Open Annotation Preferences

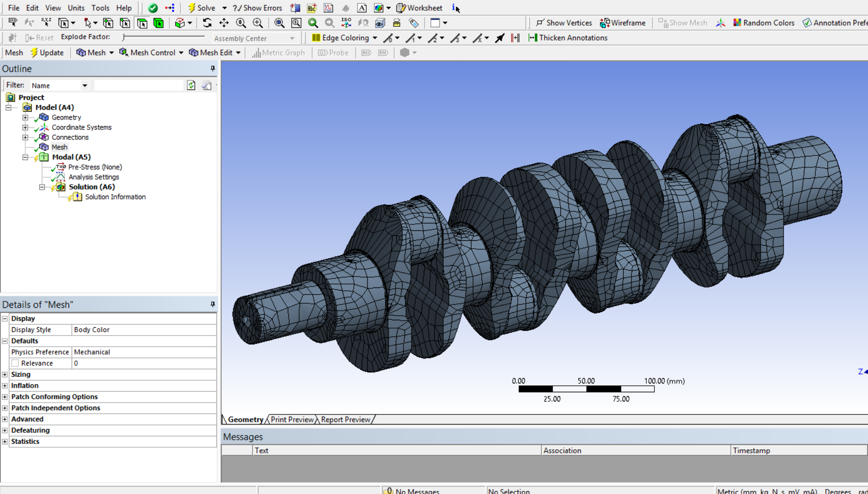pyautogui.click(x=835, y=23)
